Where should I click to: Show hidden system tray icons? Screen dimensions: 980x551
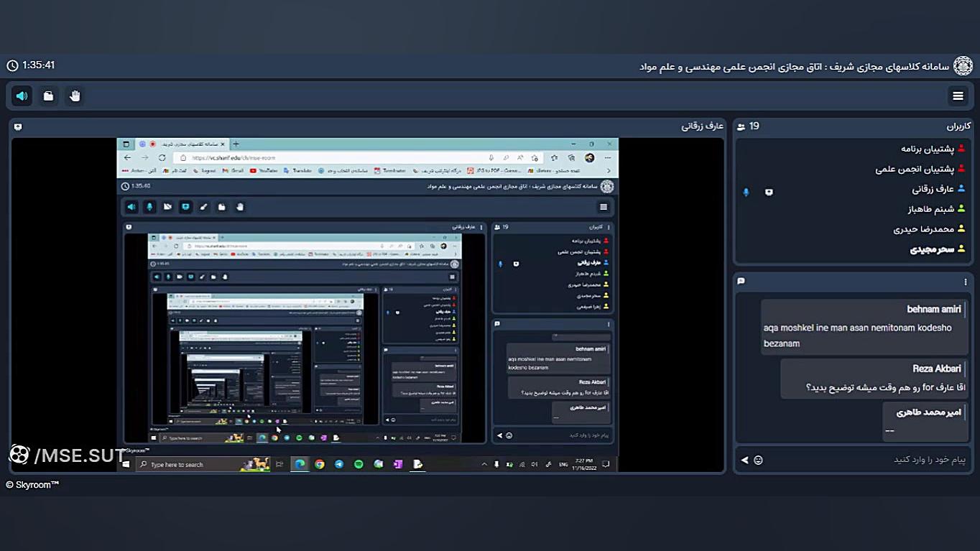pos(484,464)
